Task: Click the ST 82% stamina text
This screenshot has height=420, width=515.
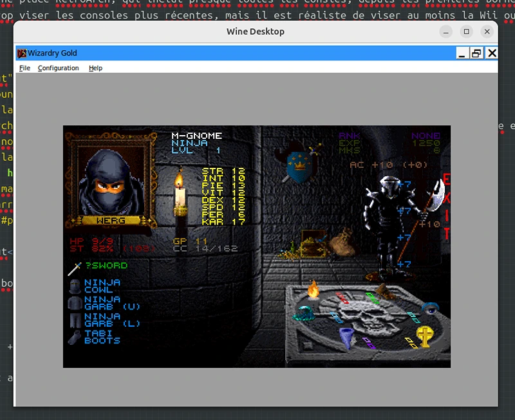Action: (112, 248)
